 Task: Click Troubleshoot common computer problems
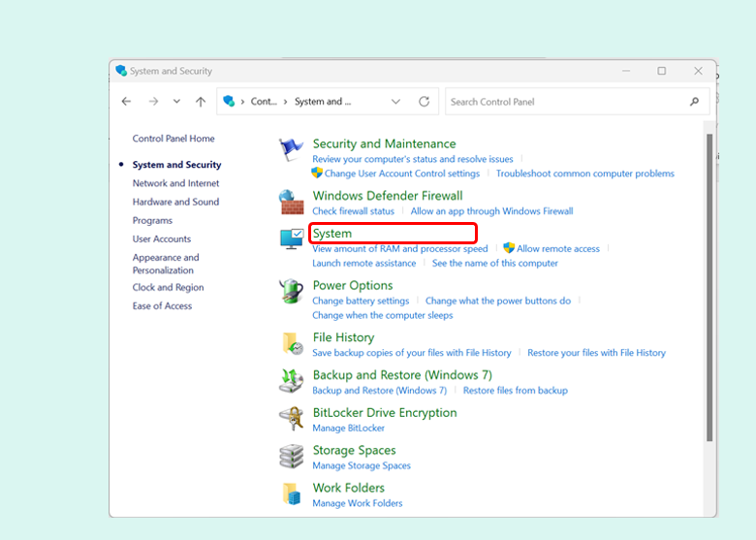pos(585,174)
